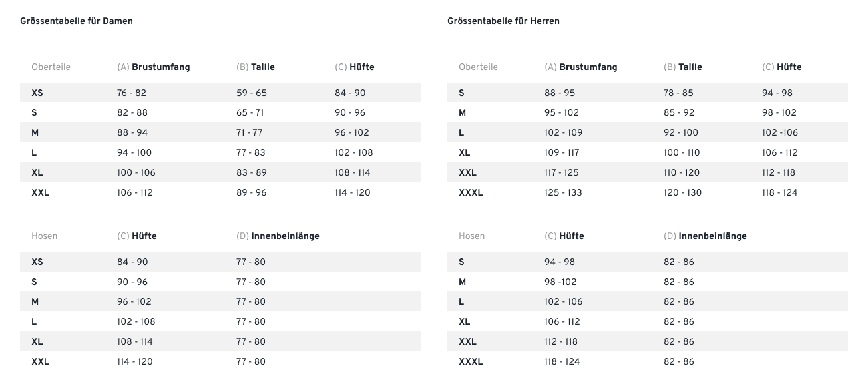Click Herren waist value 78 - 85
Image resolution: width=868 pixels, height=388 pixels.
678,93
